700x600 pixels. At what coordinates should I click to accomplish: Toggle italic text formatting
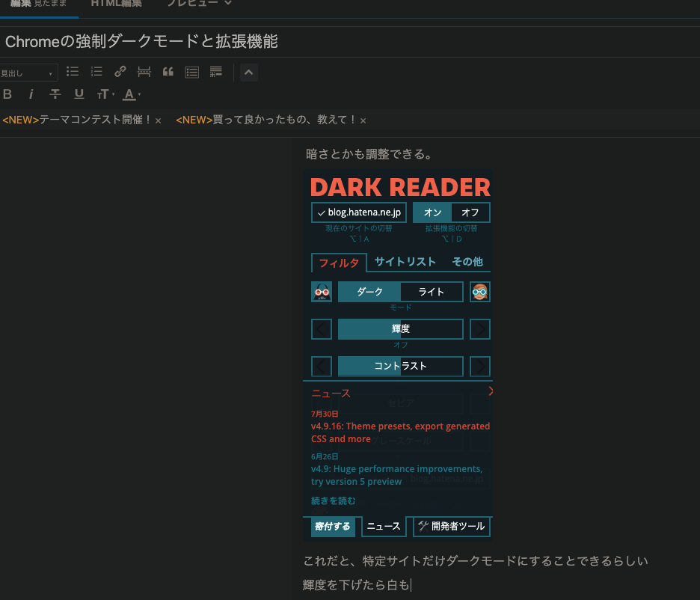point(31,94)
